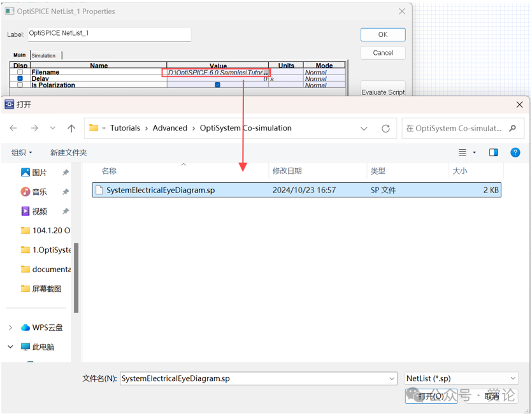
Task: Select 此电脑 in the navigation pane
Action: tap(38, 347)
